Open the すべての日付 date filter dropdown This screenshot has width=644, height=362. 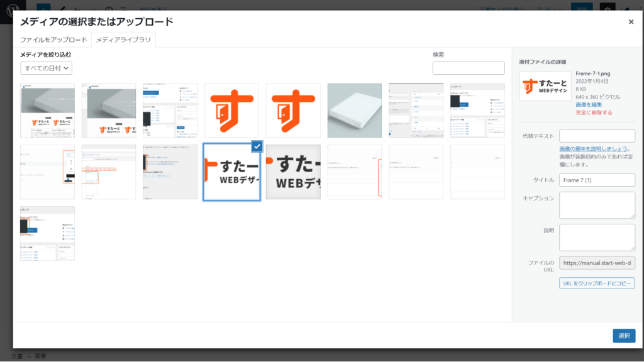point(47,68)
